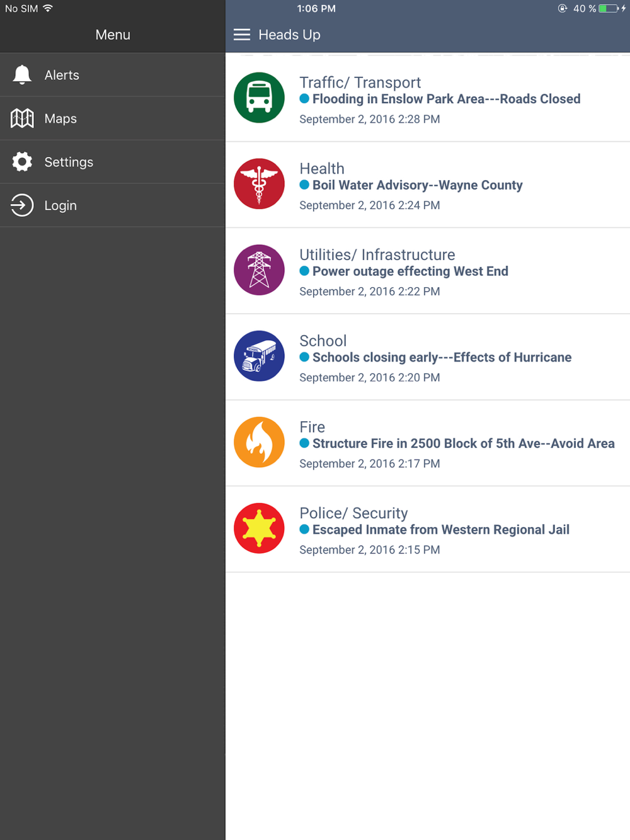The image size is (630, 840).
Task: Tap the Login arrow icon
Action: click(x=22, y=205)
